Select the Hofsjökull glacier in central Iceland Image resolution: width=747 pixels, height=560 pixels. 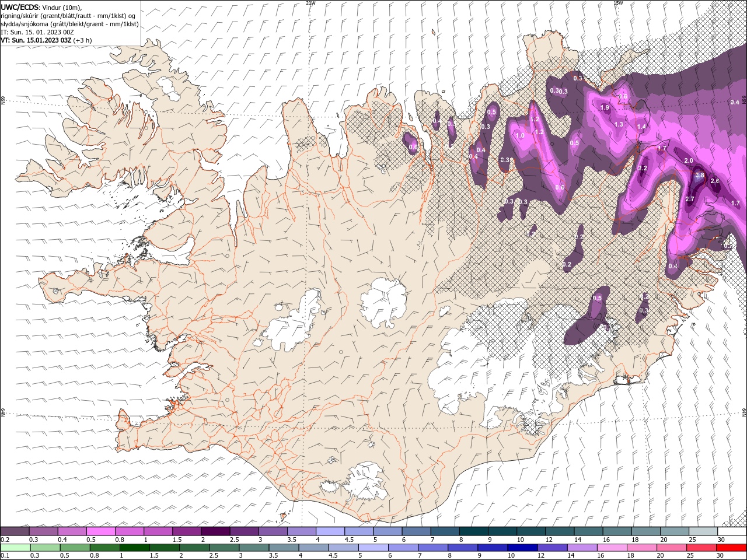coord(383,302)
